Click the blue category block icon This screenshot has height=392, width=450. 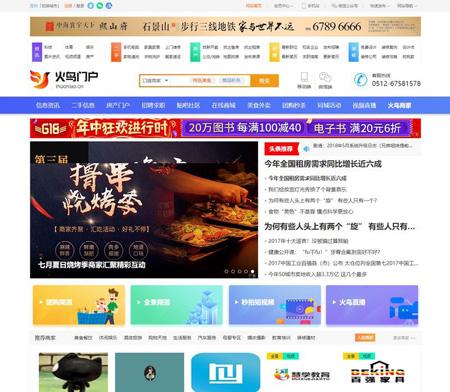pos(353,52)
